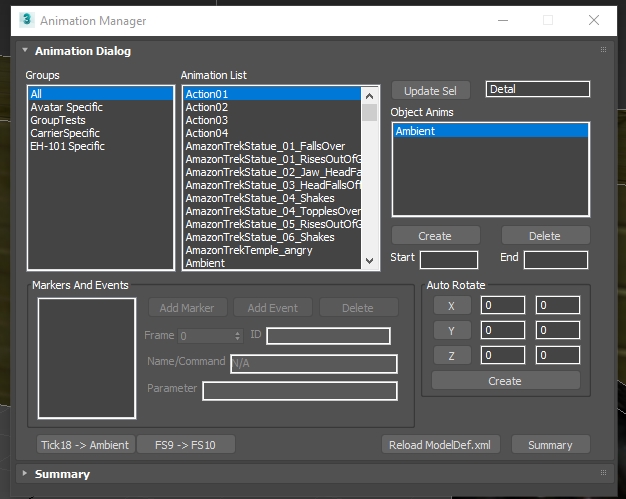Click the Summary rollout grip handle

pos(603,473)
